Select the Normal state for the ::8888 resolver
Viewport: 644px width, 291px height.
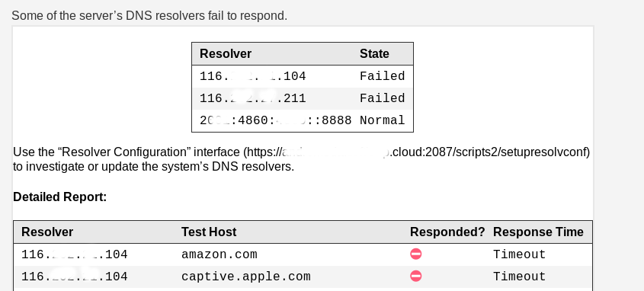click(382, 120)
